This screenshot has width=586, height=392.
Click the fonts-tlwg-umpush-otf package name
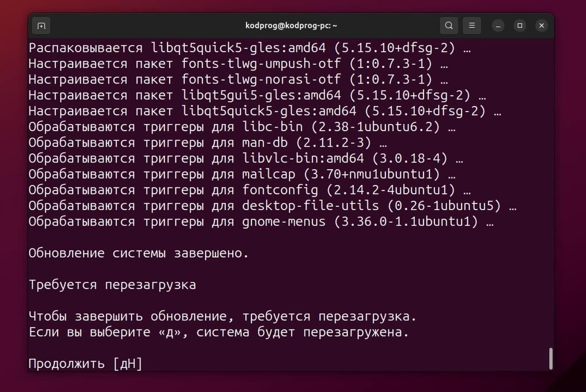pyautogui.click(x=261, y=64)
